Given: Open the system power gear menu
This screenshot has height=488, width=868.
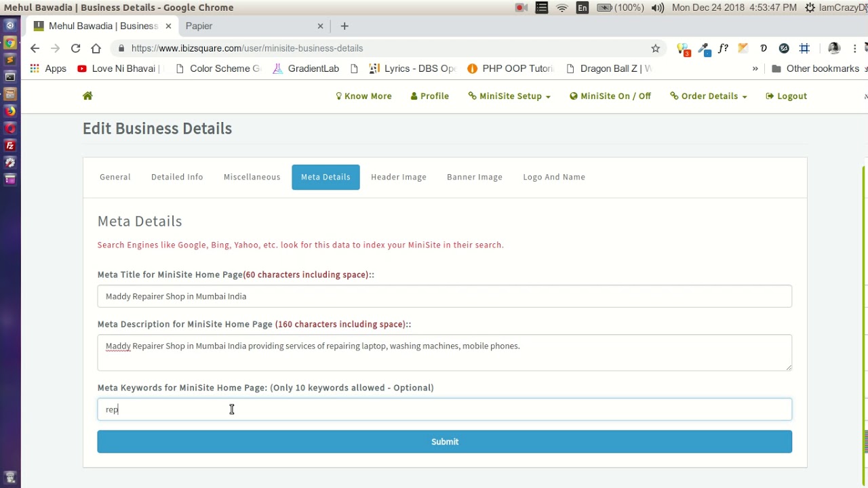Looking at the screenshot, I should coord(810,7).
